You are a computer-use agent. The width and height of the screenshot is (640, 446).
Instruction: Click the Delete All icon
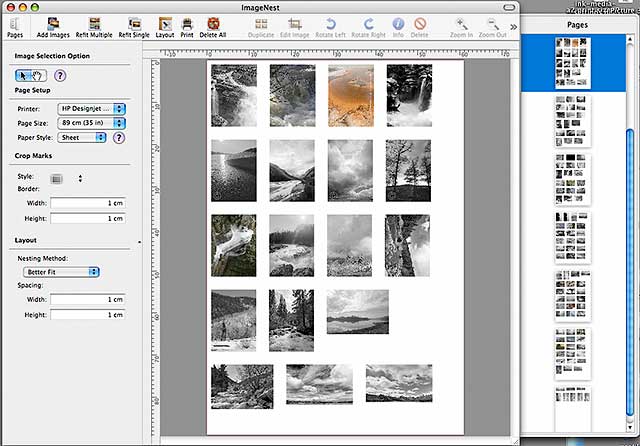point(213,27)
